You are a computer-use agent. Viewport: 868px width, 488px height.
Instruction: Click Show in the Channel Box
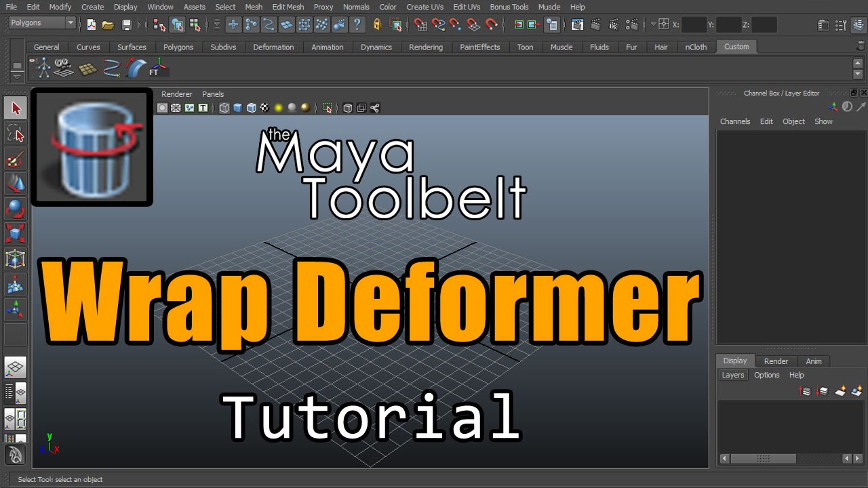[823, 121]
